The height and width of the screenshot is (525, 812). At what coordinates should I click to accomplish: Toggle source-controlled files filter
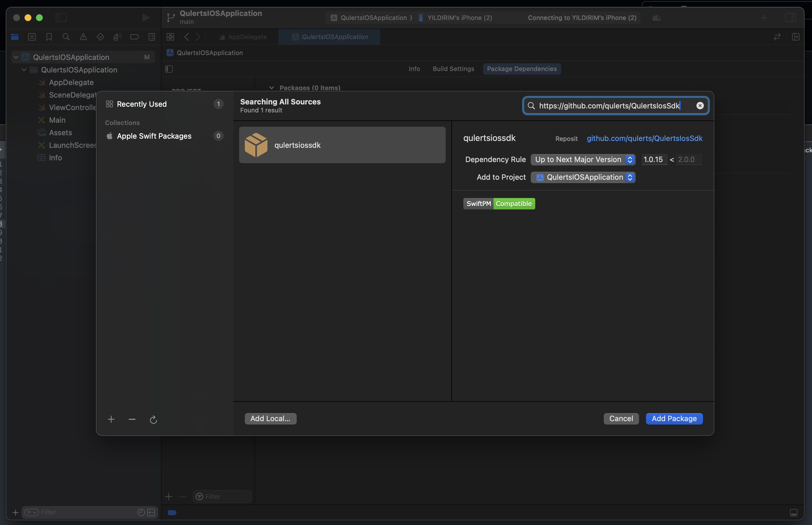point(151,512)
